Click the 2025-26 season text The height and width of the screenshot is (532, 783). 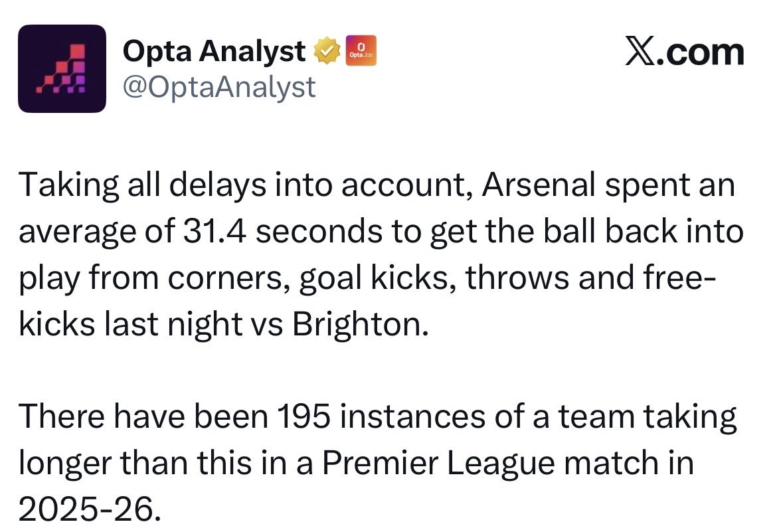90,509
